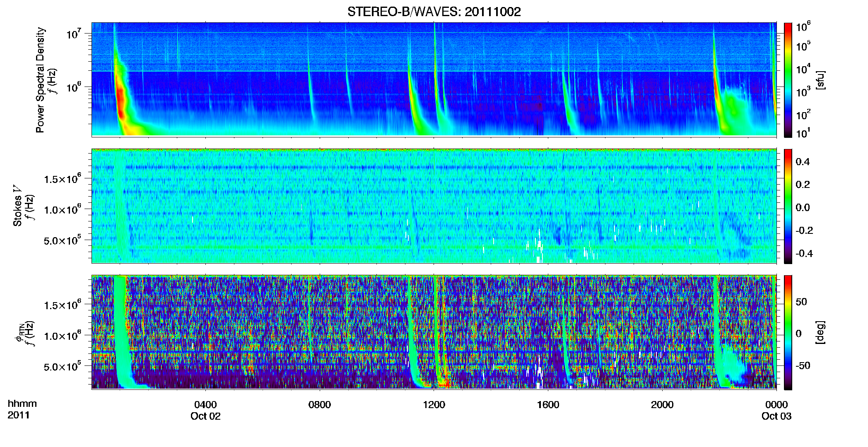The width and height of the screenshot is (868, 447).
Task: Click the STEREO-B/WAVES: 20111002 plot title
Action: pos(434,12)
